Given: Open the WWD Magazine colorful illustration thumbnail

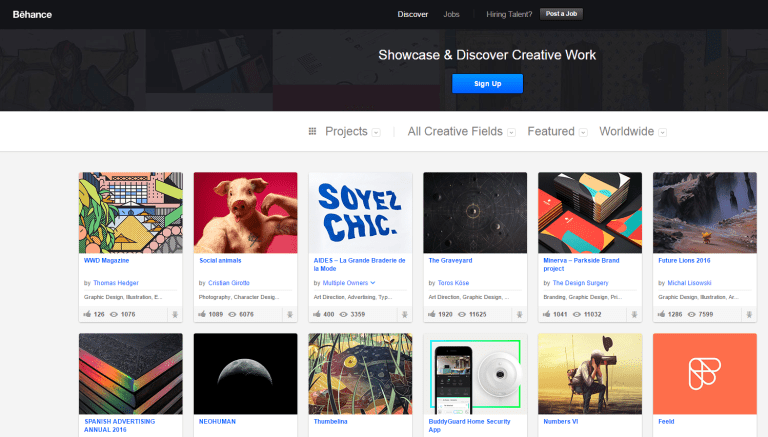Looking at the screenshot, I should (x=131, y=213).
